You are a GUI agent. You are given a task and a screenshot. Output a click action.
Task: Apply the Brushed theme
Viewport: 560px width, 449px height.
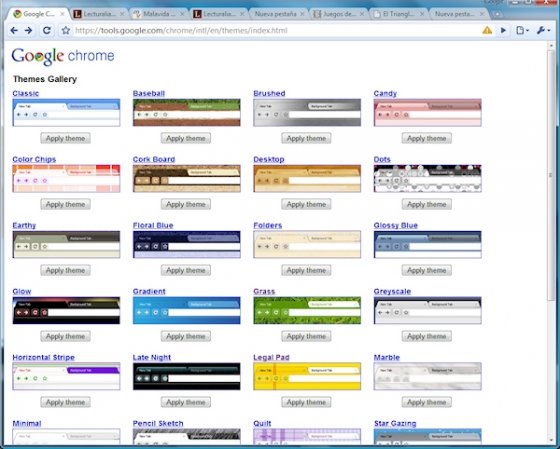click(x=306, y=138)
